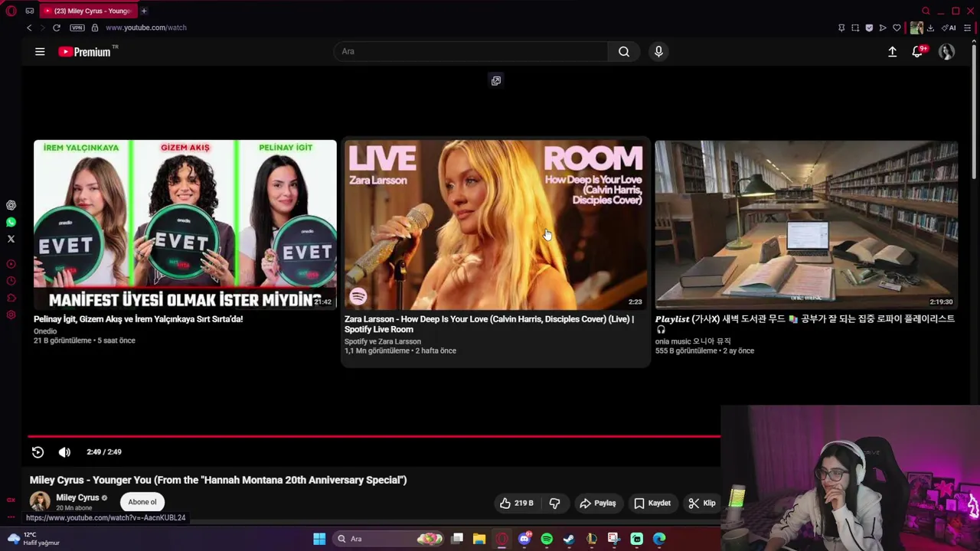980x551 pixels.
Task: Open the Onedio channel name
Action: pos(45,331)
